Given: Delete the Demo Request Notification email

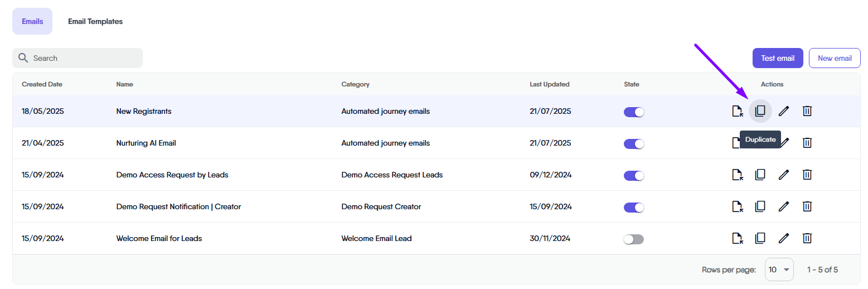Looking at the screenshot, I should pos(807,206).
